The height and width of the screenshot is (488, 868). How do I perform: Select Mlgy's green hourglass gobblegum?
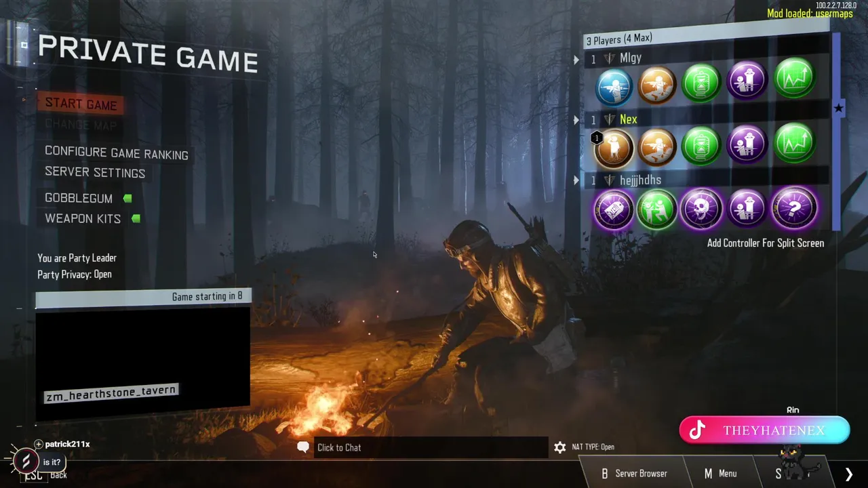tap(701, 82)
